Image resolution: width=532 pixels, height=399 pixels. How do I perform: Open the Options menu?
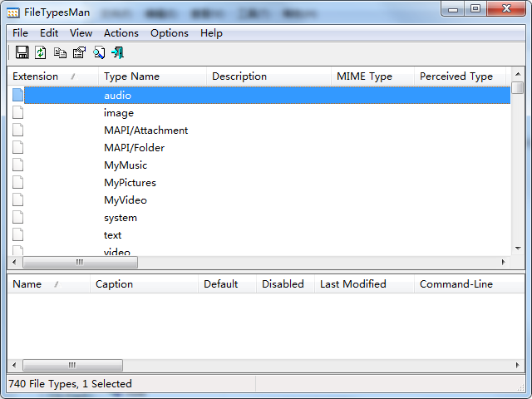coord(170,33)
